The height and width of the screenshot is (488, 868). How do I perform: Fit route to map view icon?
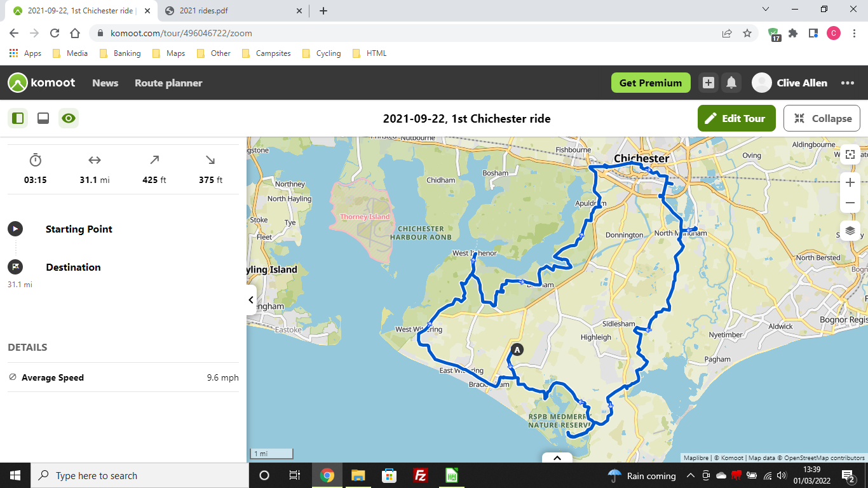click(x=850, y=154)
